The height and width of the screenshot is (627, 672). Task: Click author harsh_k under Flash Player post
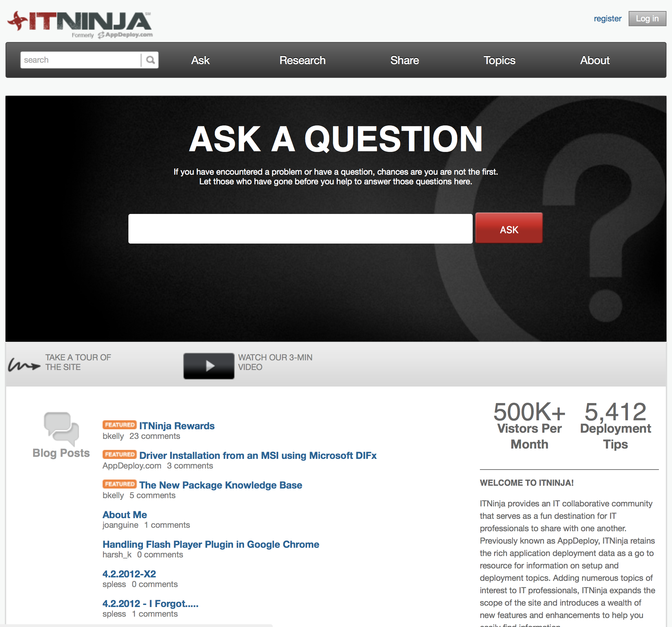(x=117, y=555)
